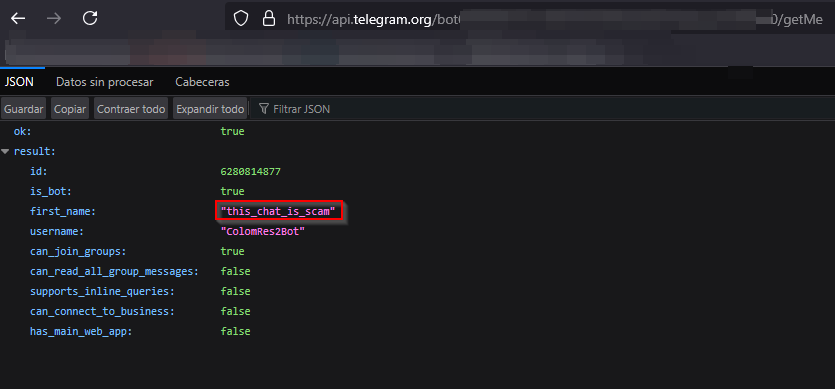
Task: Select the has_main_web_app key
Action: click(x=81, y=331)
